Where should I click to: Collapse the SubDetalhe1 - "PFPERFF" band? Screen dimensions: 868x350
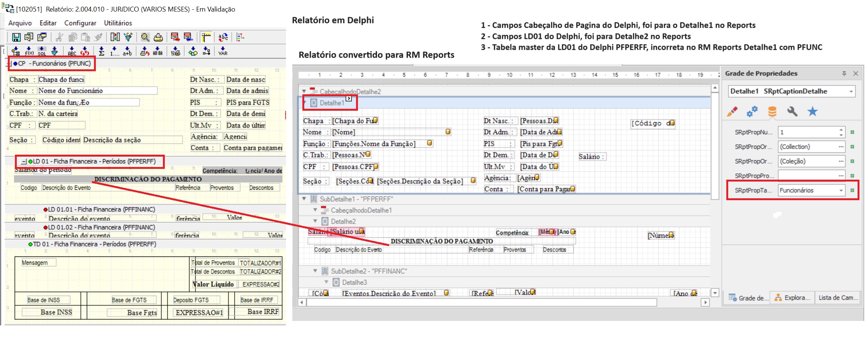tap(304, 199)
